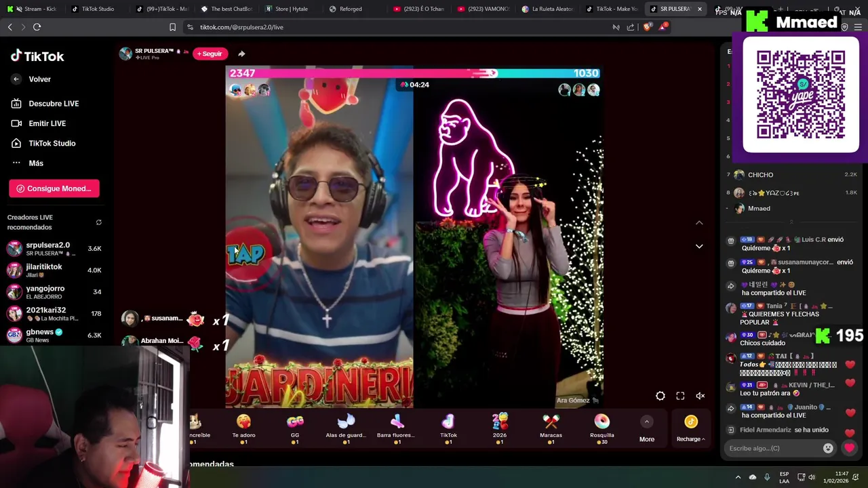View right team top gifters avatars
The width and height of the screenshot is (868, 488).
pos(578,90)
